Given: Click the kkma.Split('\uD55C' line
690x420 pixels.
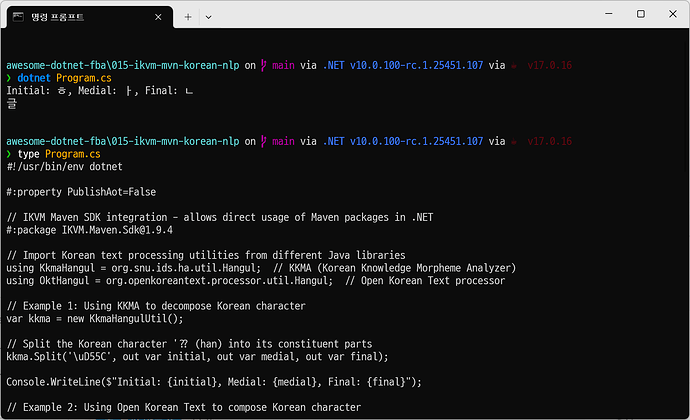Looking at the screenshot, I should tap(197, 356).
